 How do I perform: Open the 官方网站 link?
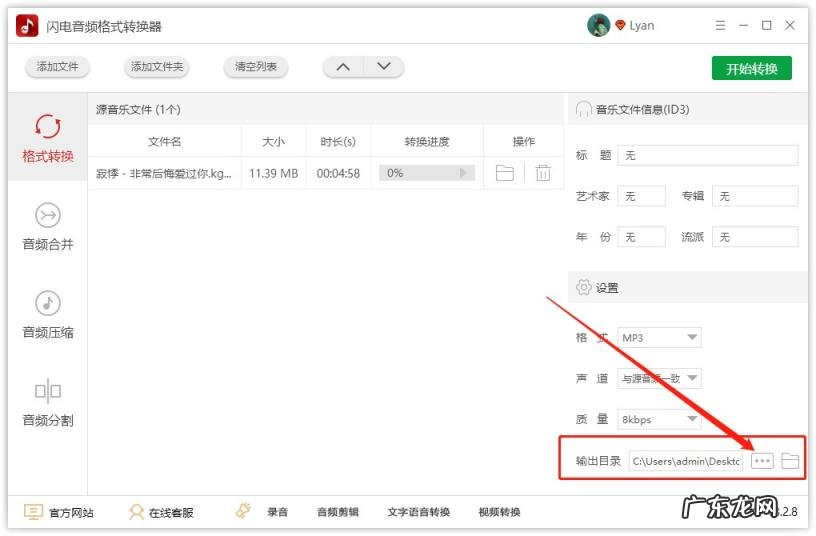point(71,513)
